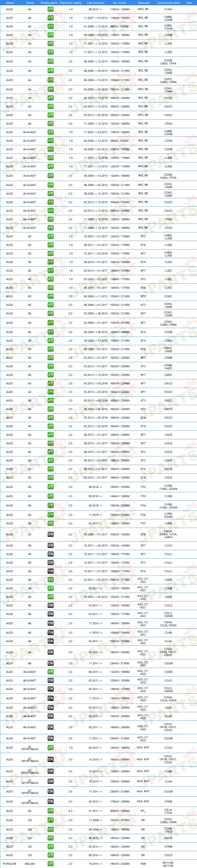
Task: Click the CVNA engine code cell
Action: click(168, 9)
